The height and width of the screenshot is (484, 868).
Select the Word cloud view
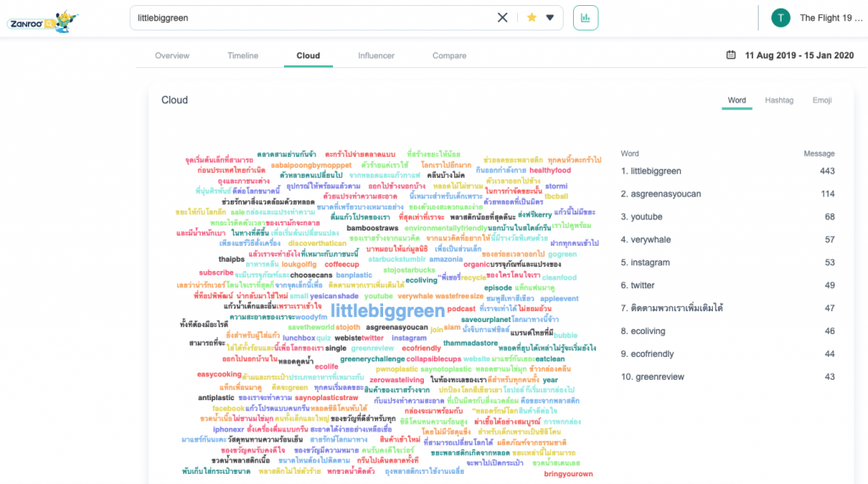click(x=737, y=100)
